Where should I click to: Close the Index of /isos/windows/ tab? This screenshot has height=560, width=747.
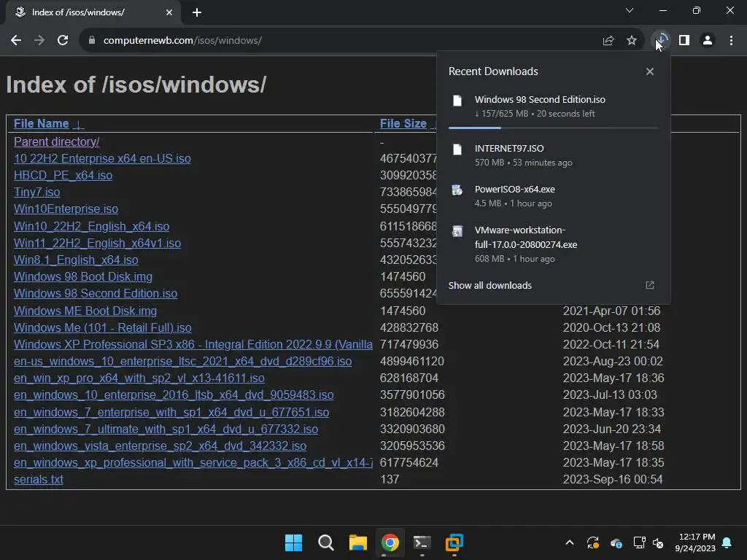(x=169, y=12)
